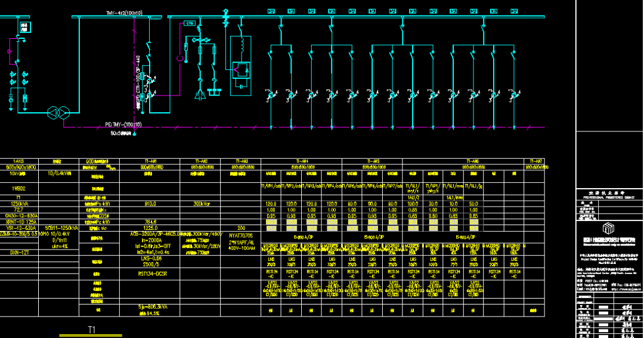Click the NYAT70/70S text
Viewport: 644px width, 338px height.
241,236
